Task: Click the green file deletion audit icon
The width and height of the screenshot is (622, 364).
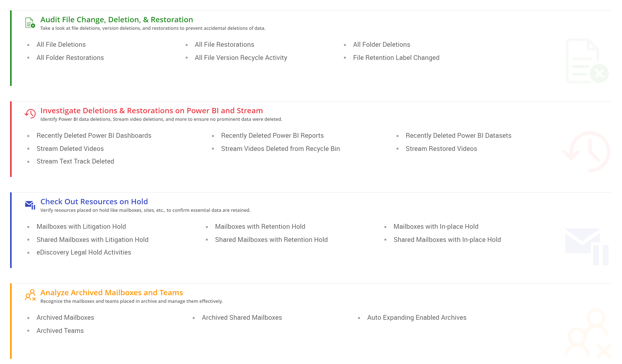Action: (30, 23)
